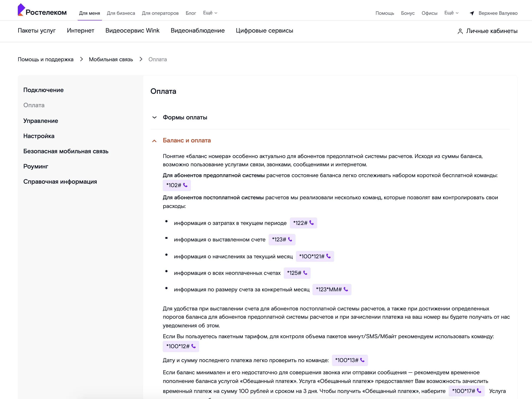Open the Бонус link
This screenshot has width=532, height=399.
coord(408,13)
